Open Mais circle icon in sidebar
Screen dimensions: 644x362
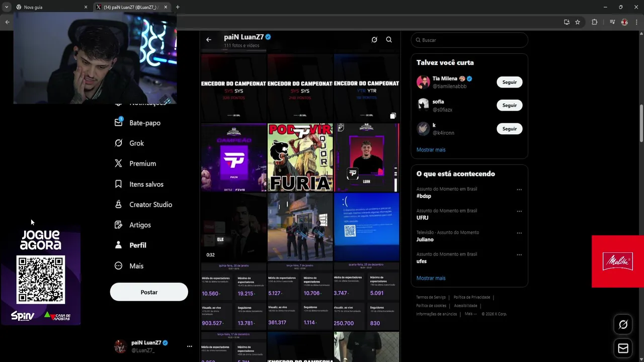tap(118, 265)
